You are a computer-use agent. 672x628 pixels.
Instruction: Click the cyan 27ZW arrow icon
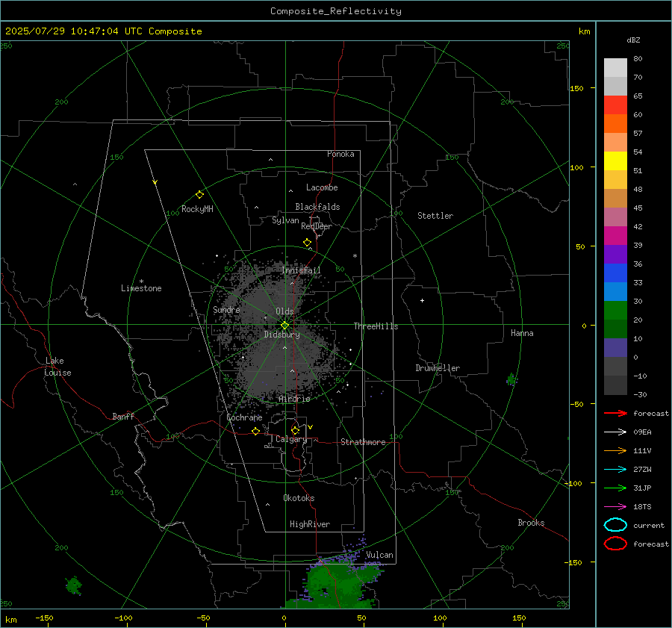click(x=615, y=470)
